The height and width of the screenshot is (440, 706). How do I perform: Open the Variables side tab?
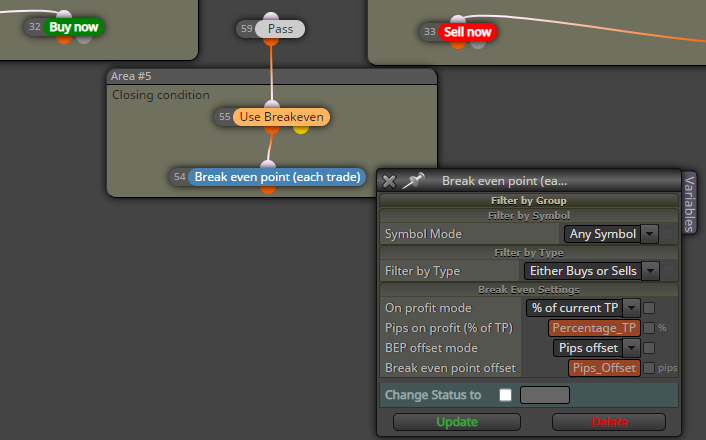[689, 203]
